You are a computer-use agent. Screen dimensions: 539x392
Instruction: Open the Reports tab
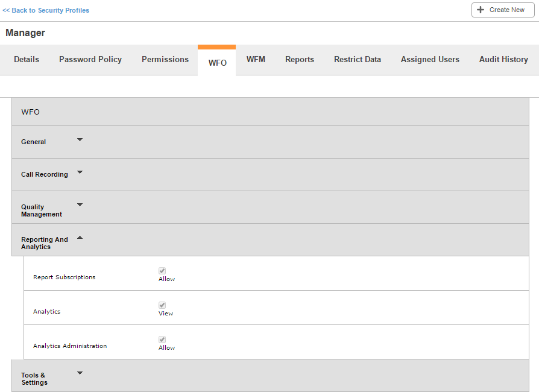300,60
